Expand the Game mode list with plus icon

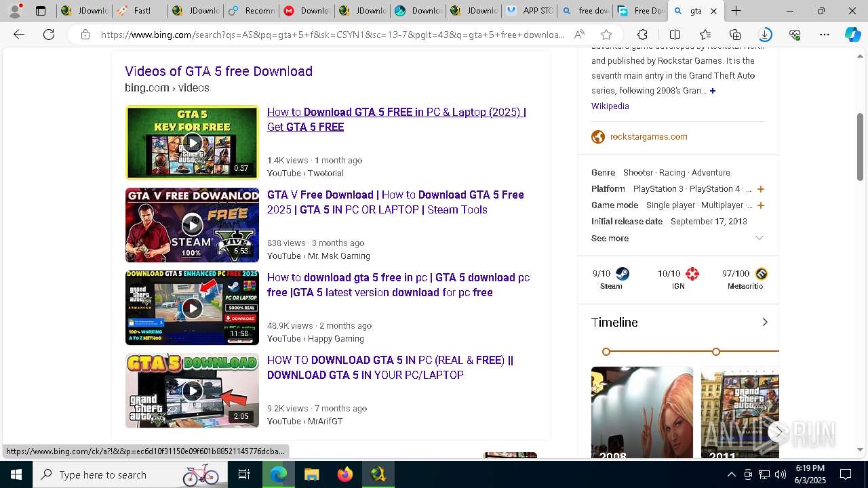(761, 205)
